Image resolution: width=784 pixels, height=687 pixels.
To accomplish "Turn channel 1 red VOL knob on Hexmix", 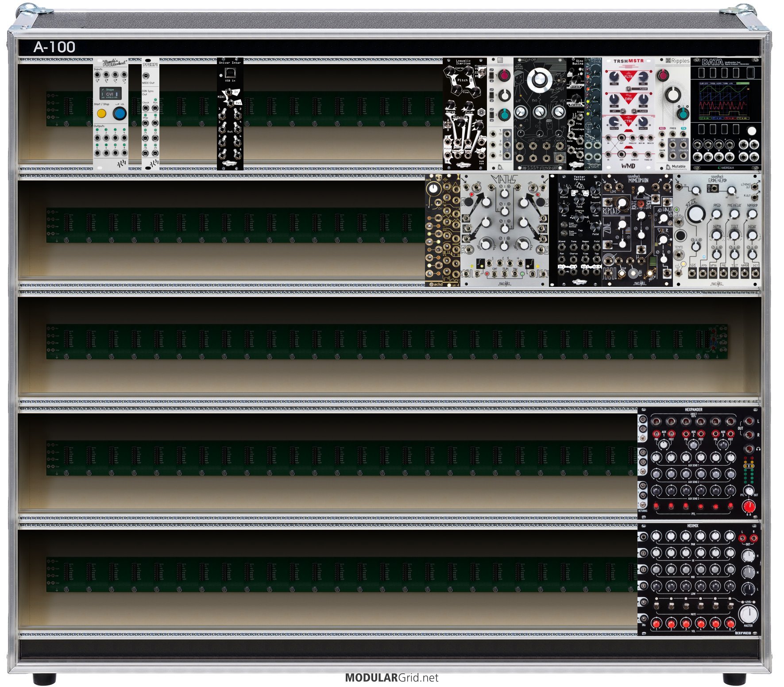I will click(x=657, y=624).
